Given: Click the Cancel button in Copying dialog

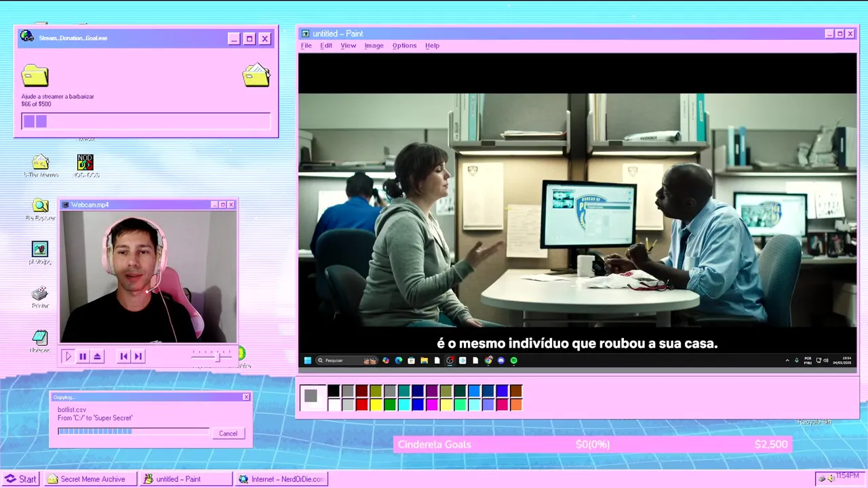Looking at the screenshot, I should click(x=228, y=433).
